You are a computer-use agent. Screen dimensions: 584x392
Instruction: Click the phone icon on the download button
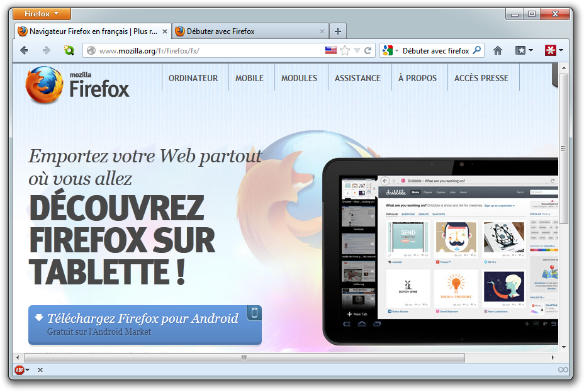tap(254, 313)
